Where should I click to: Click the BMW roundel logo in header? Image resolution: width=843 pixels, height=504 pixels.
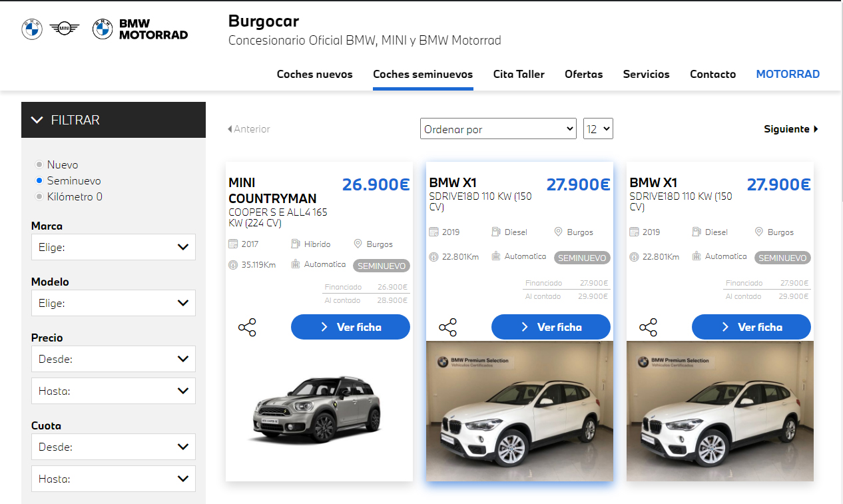point(32,29)
